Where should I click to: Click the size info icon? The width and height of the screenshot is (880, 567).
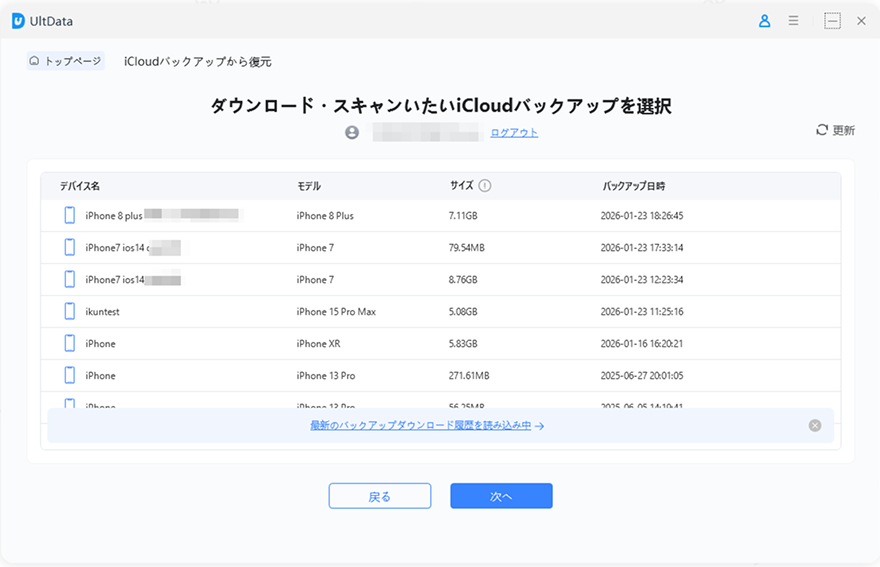point(485,186)
